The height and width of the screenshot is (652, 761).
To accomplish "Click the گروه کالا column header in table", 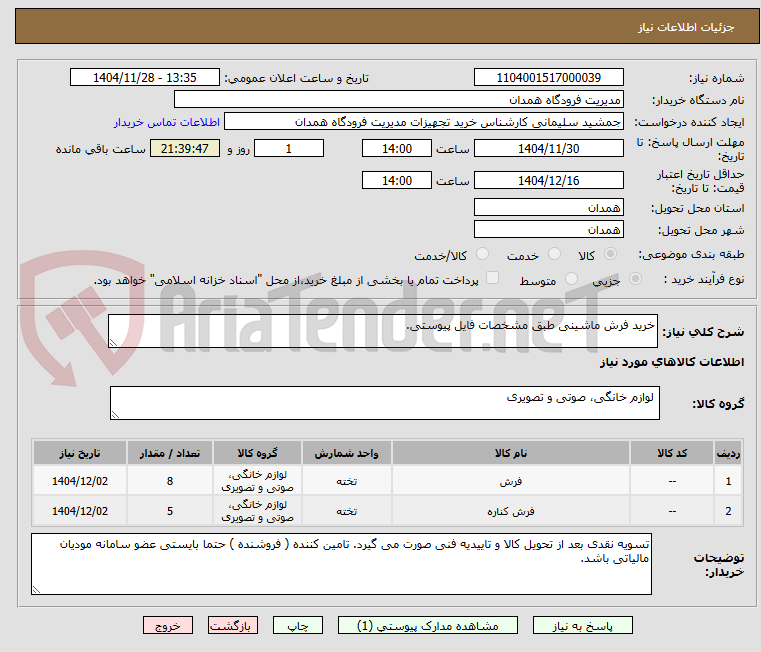I will click(x=257, y=453).
